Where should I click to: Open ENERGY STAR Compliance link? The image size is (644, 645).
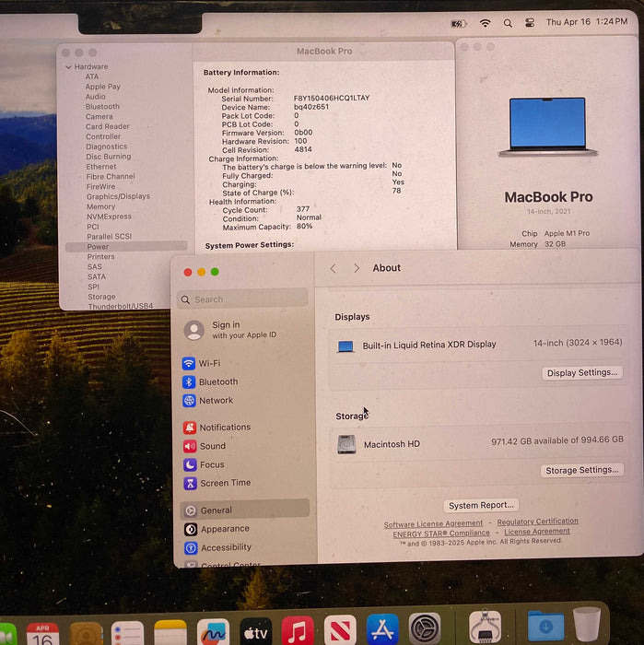click(x=441, y=534)
